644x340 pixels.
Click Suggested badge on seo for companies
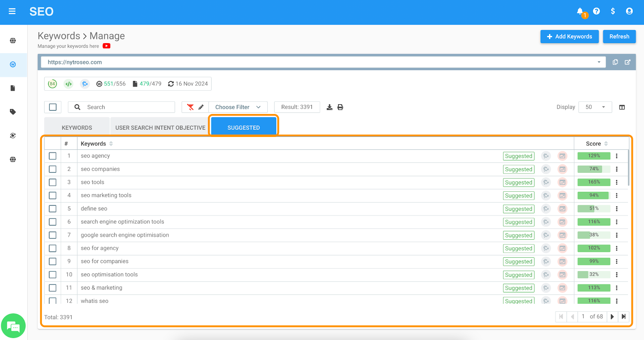click(518, 262)
